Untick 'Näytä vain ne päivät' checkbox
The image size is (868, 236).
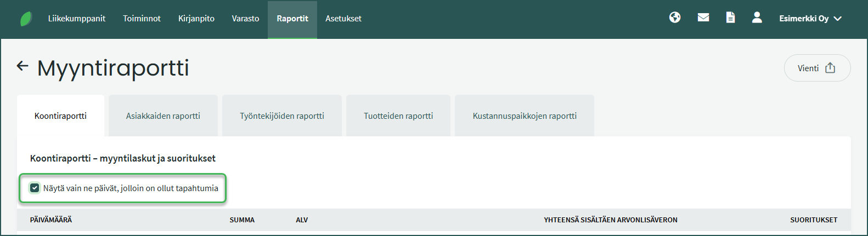coord(35,188)
